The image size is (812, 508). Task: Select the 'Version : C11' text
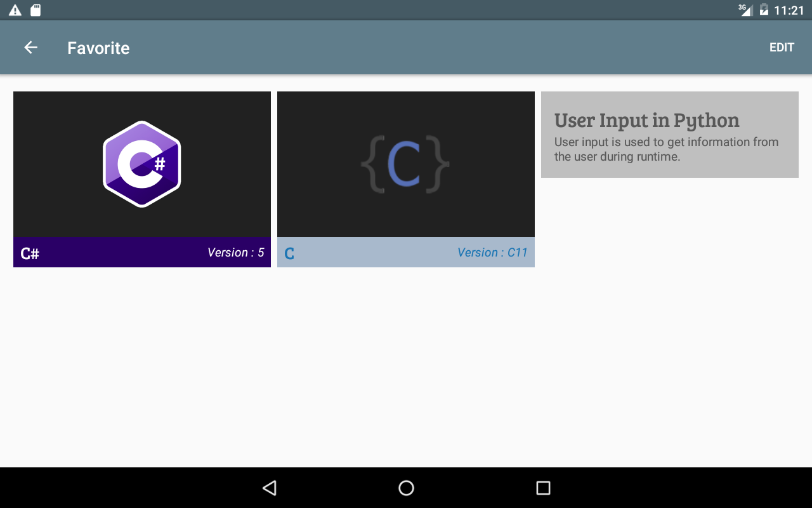[493, 253]
